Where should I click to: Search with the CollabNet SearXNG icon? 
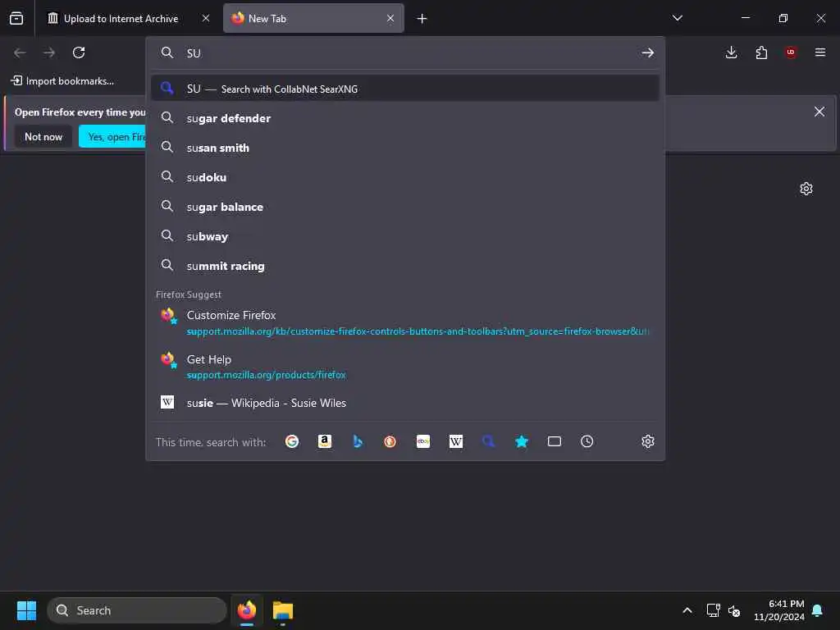pyautogui.click(x=489, y=441)
